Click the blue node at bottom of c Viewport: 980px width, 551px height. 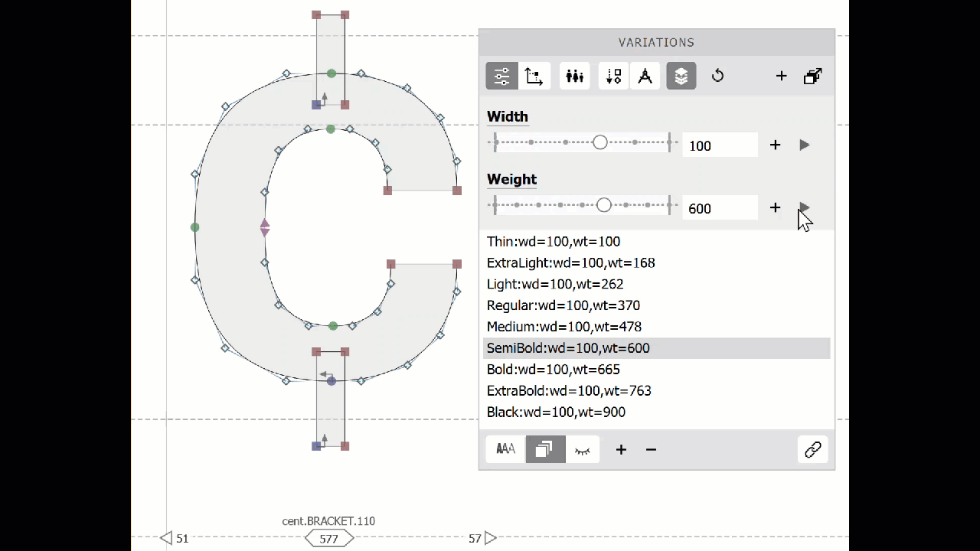coord(332,381)
